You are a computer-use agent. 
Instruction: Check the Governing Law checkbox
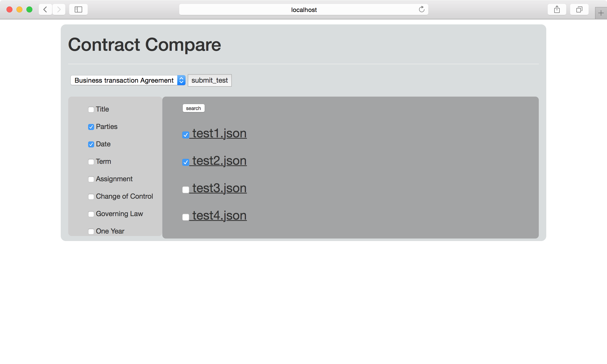[x=91, y=214]
